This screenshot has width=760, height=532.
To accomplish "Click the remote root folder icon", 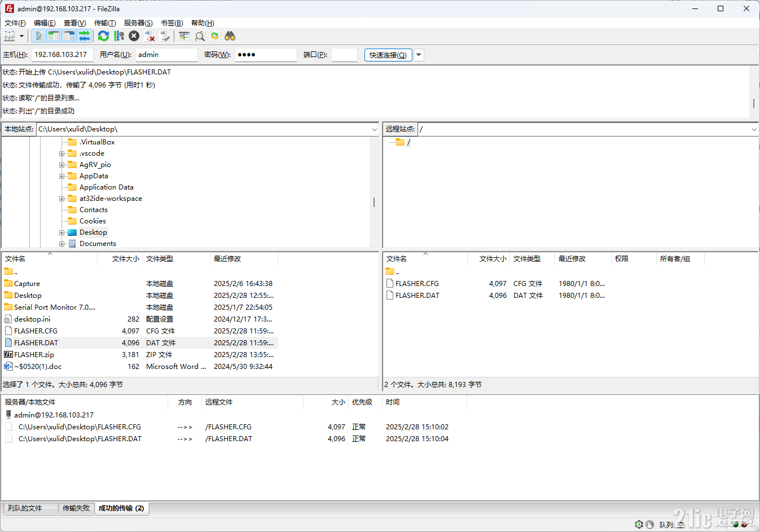I will [x=400, y=142].
